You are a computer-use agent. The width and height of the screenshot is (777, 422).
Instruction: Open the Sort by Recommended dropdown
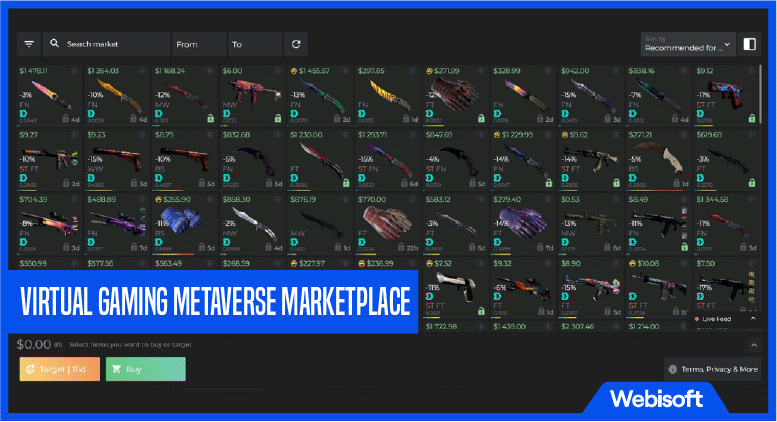(x=688, y=44)
